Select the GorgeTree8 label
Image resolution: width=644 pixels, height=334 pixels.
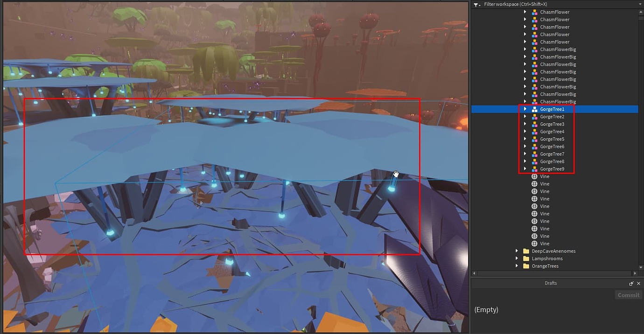click(552, 161)
